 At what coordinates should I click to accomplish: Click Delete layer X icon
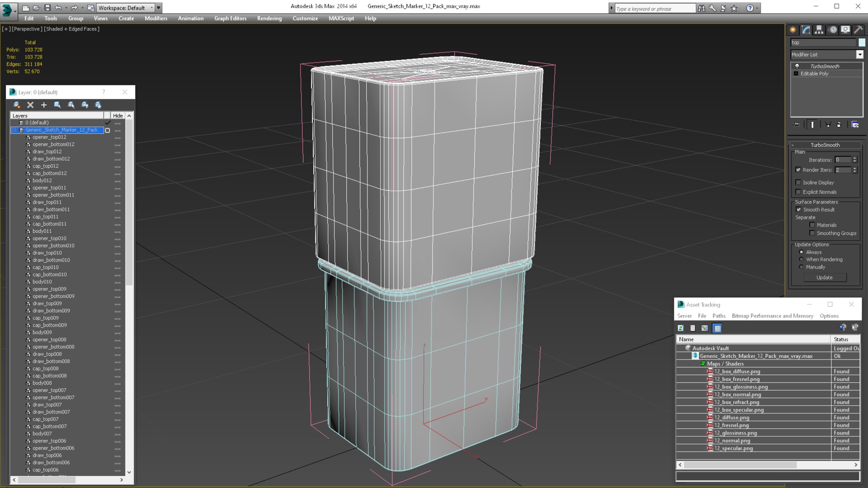[30, 105]
